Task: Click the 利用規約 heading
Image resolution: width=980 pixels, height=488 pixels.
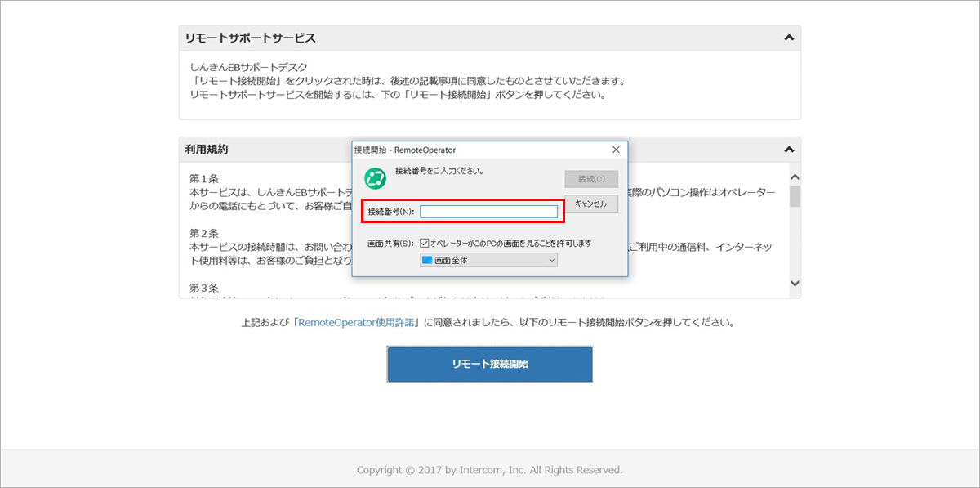Action: (207, 150)
